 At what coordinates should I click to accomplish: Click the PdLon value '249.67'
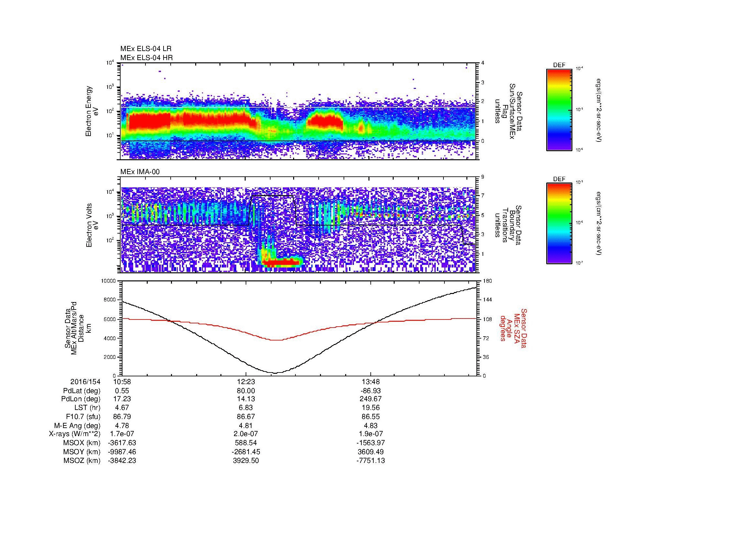point(371,399)
